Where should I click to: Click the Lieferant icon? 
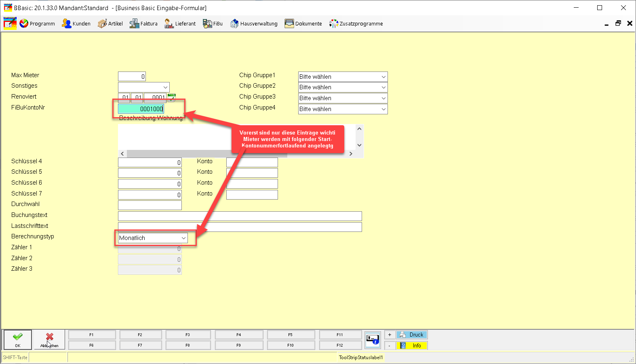pyautogui.click(x=169, y=23)
